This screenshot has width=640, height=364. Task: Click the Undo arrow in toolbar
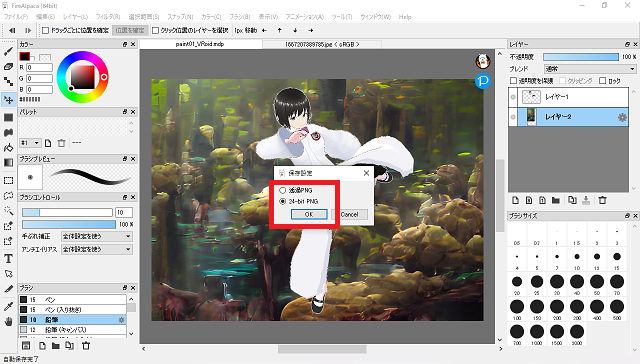tap(12, 30)
